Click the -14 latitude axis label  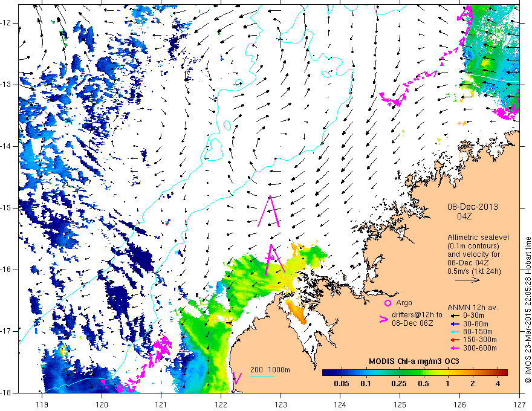(7, 146)
